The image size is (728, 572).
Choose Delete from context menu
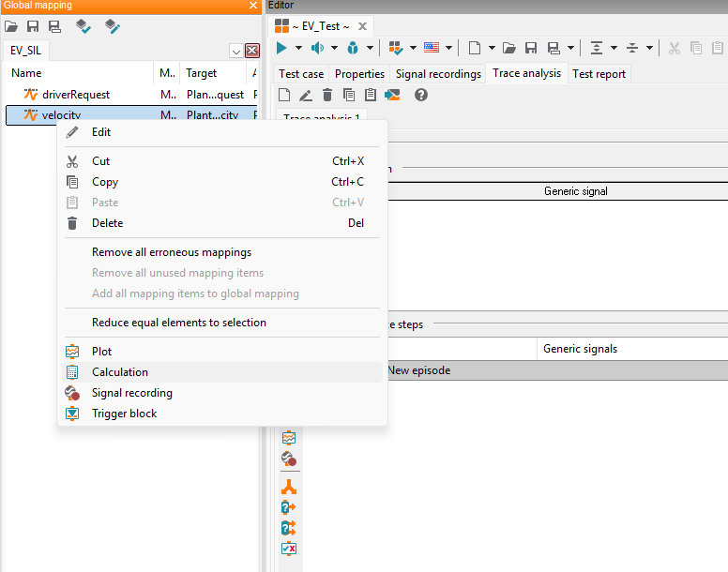pos(222,223)
